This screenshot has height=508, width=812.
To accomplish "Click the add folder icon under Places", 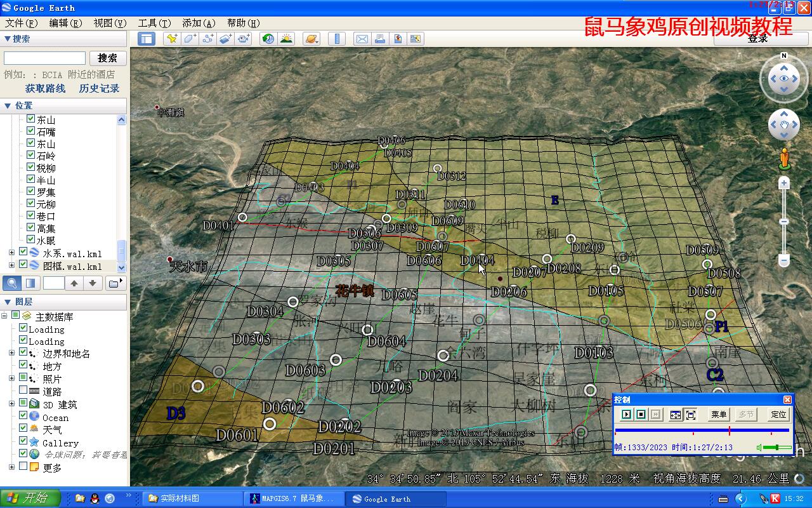I will pos(115,283).
